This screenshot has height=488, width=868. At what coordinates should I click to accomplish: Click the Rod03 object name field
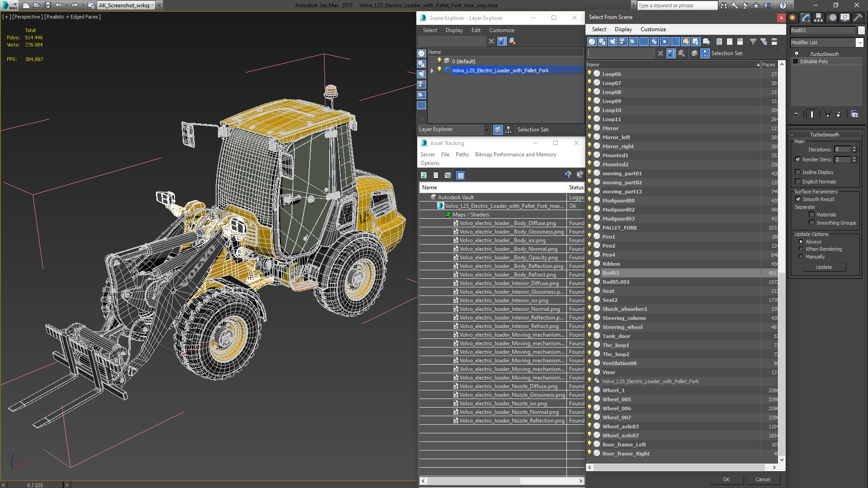823,30
